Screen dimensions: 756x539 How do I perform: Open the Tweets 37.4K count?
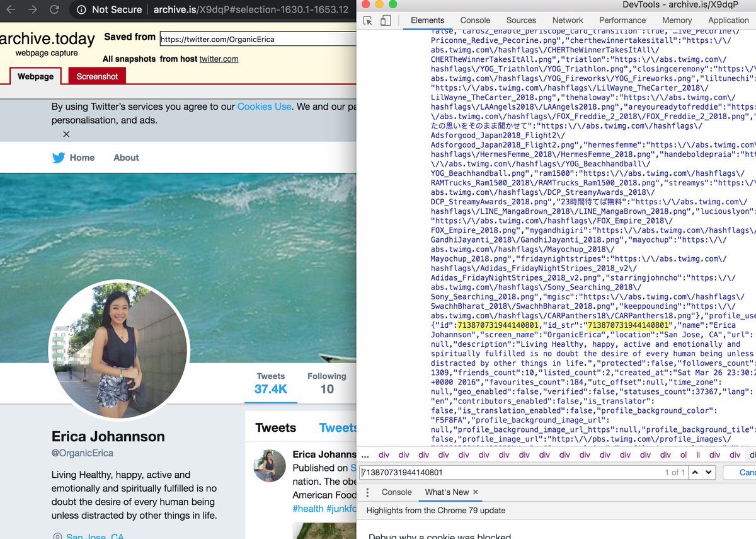(270, 383)
